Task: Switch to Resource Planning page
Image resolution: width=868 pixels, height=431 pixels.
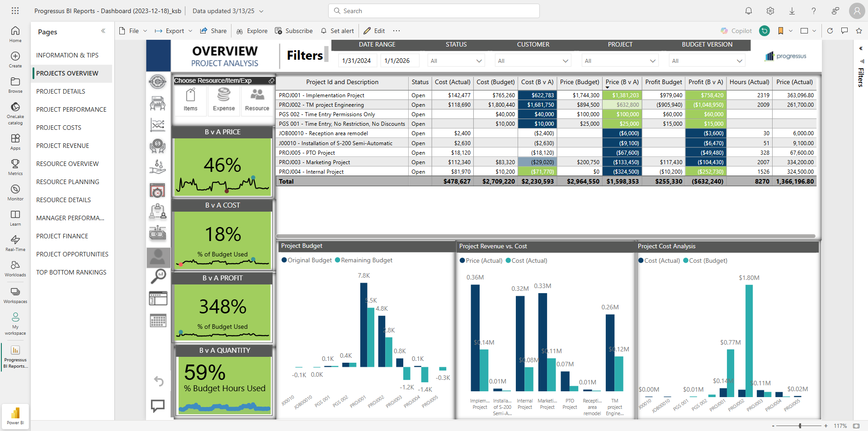Action: tap(67, 182)
